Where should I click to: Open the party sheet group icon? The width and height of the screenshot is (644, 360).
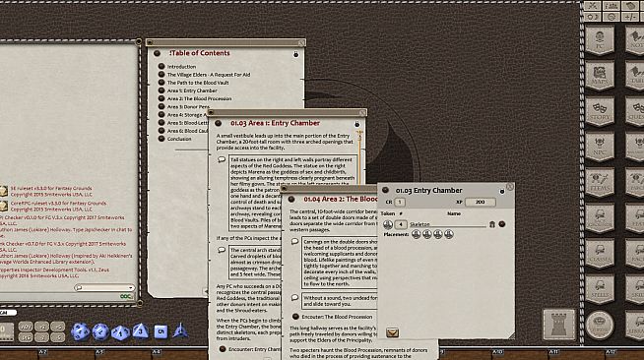tap(612, 6)
